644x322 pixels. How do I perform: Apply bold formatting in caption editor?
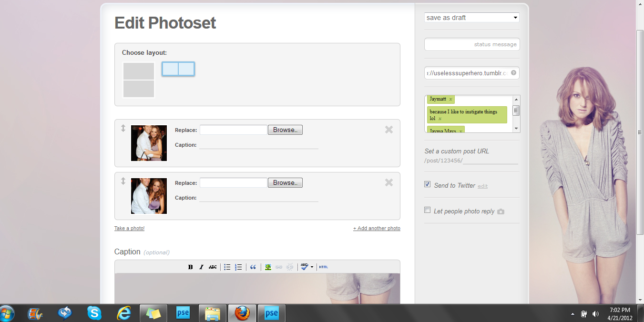(x=190, y=267)
